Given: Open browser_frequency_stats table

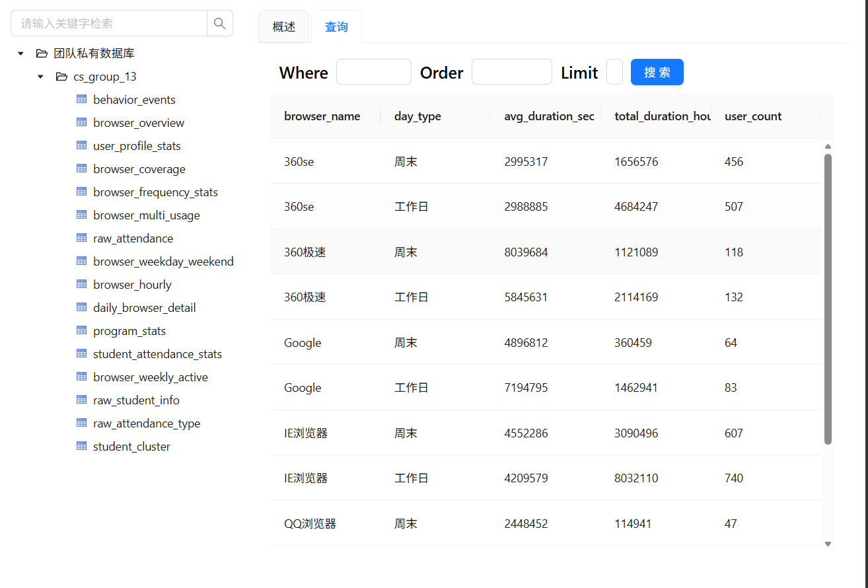Looking at the screenshot, I should [155, 192].
